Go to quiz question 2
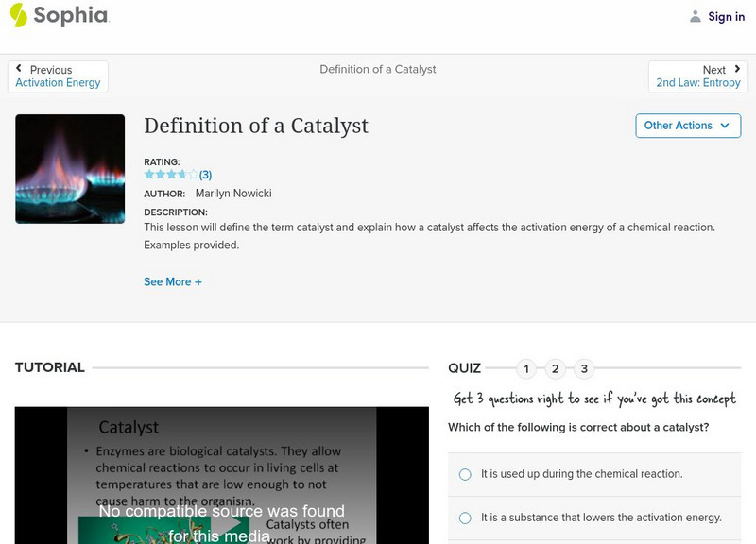This screenshot has width=756, height=544. (x=556, y=368)
